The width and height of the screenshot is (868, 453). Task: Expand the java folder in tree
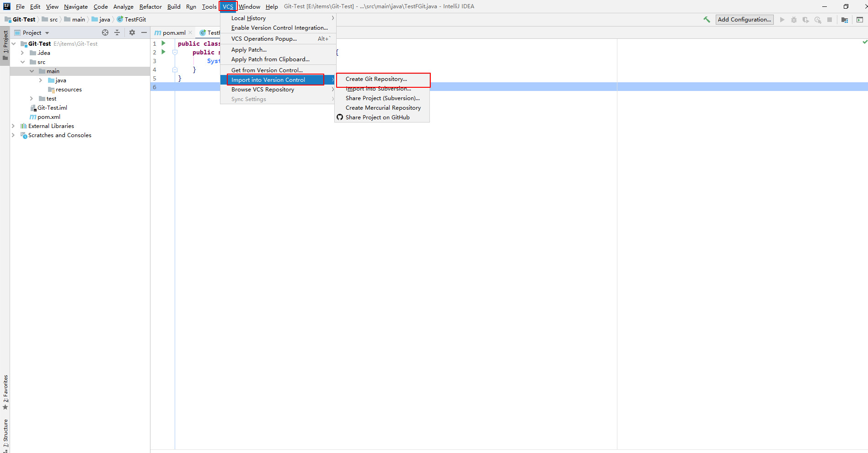(41, 80)
